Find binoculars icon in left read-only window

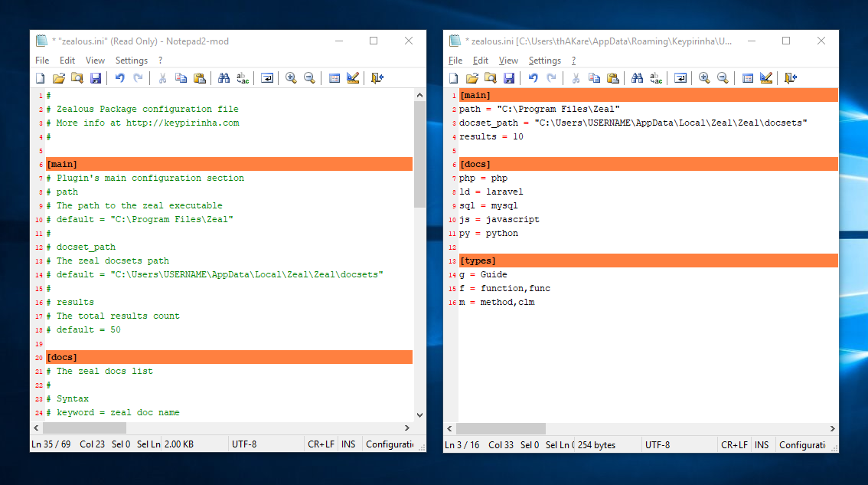pyautogui.click(x=224, y=78)
